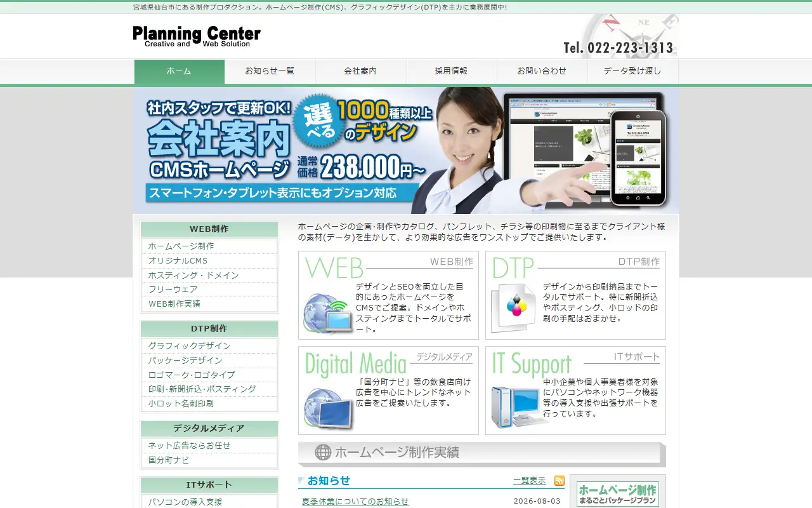
Task: Click the CMYK document icon under DTP制作
Action: click(514, 307)
